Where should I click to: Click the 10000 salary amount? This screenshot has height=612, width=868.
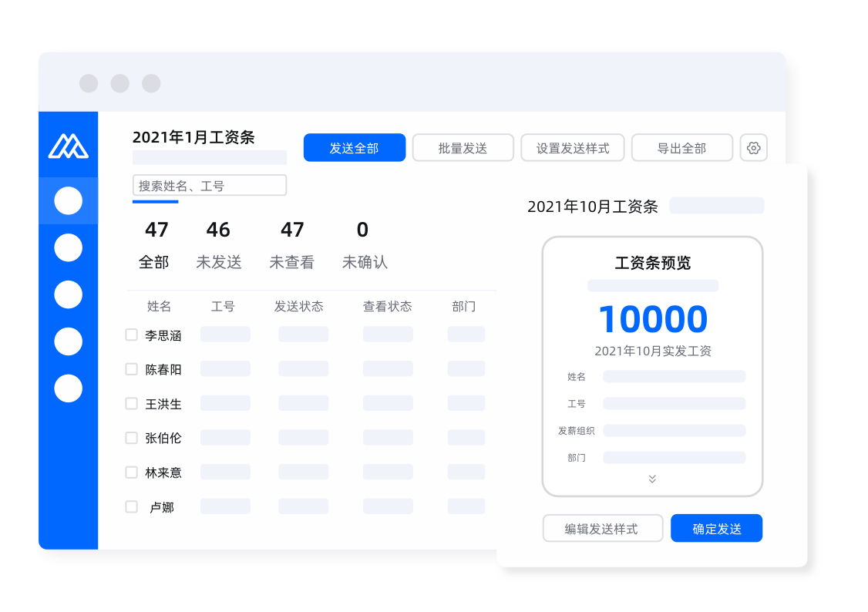point(653,319)
